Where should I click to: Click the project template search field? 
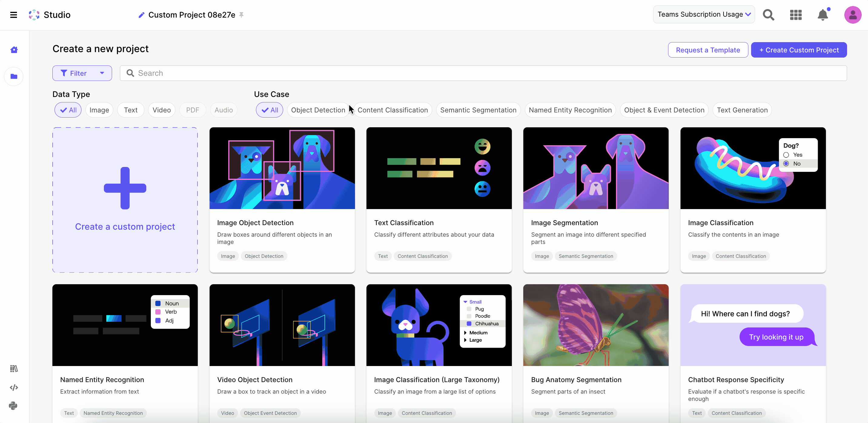click(x=483, y=73)
